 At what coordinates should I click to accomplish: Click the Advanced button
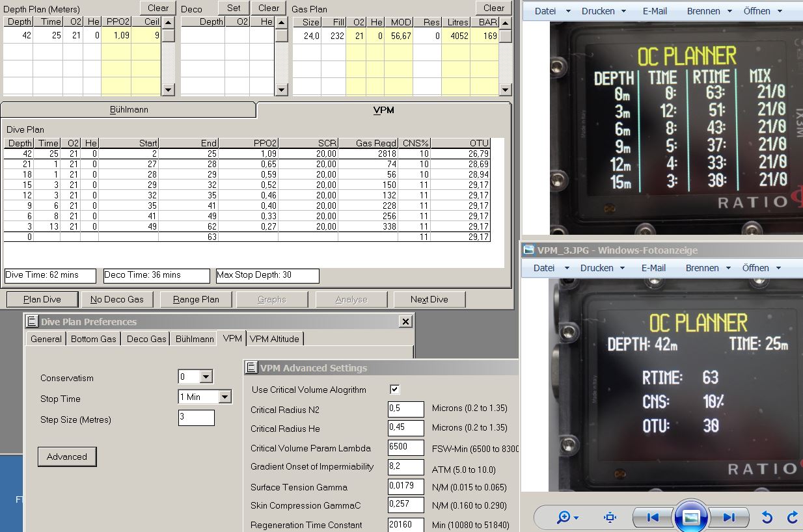click(x=67, y=457)
